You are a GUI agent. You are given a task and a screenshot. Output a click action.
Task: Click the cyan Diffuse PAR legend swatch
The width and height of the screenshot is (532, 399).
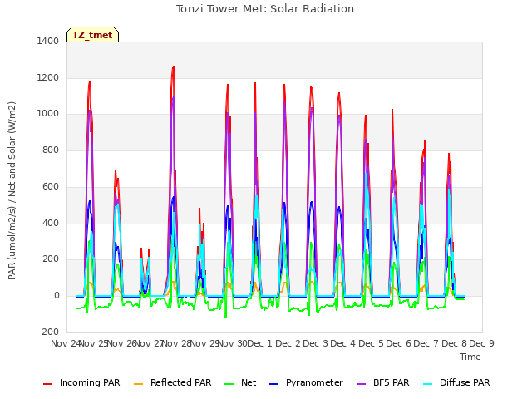pyautogui.click(x=428, y=384)
